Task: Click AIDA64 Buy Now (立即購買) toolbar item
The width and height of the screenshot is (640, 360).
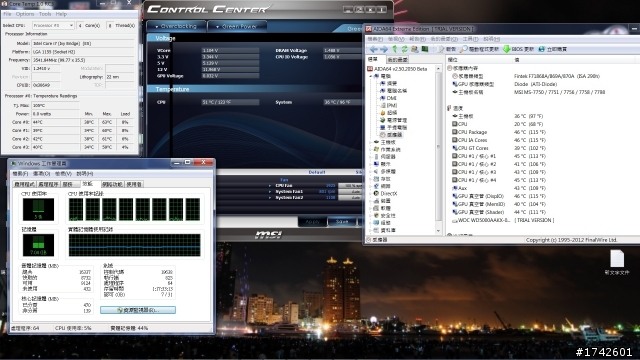Action: tap(552, 49)
